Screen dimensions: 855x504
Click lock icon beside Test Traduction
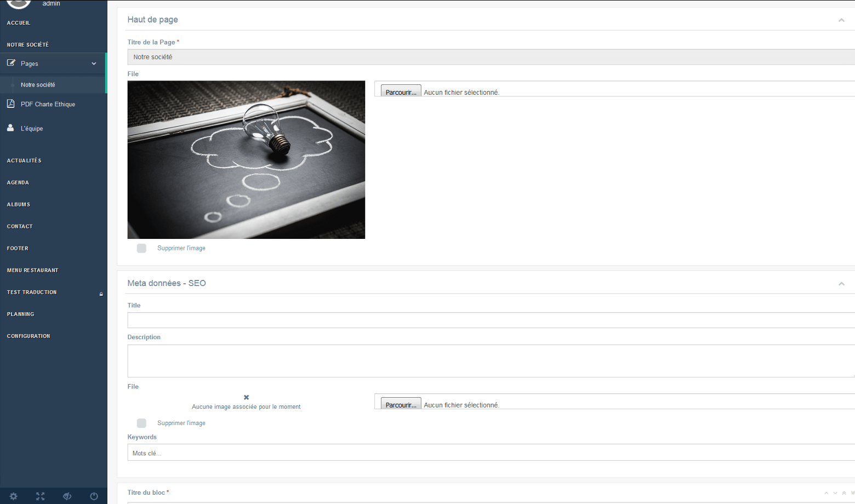click(x=101, y=294)
